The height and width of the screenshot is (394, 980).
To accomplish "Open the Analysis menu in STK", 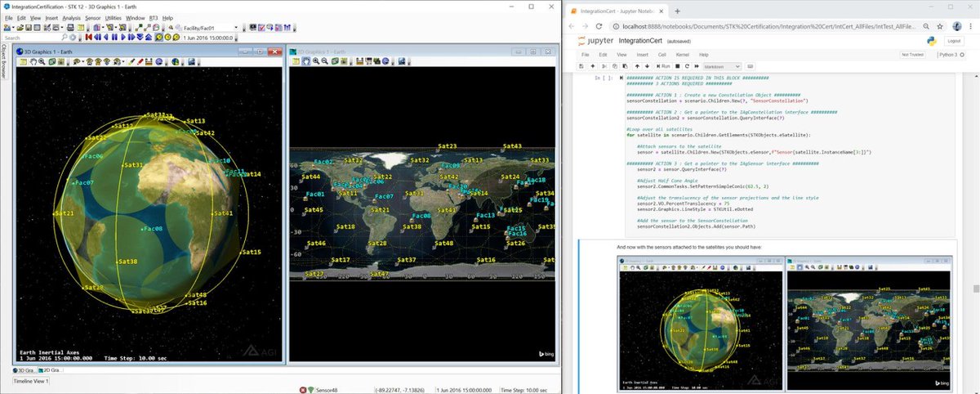I will coord(71,18).
